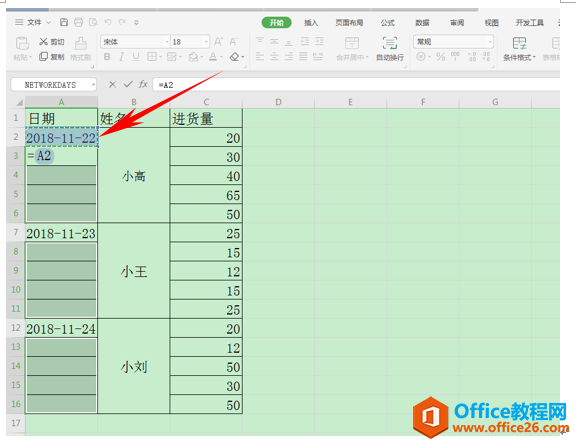The image size is (576, 445).
Task: Click the Fill Color bucket icon
Action: coord(193,57)
